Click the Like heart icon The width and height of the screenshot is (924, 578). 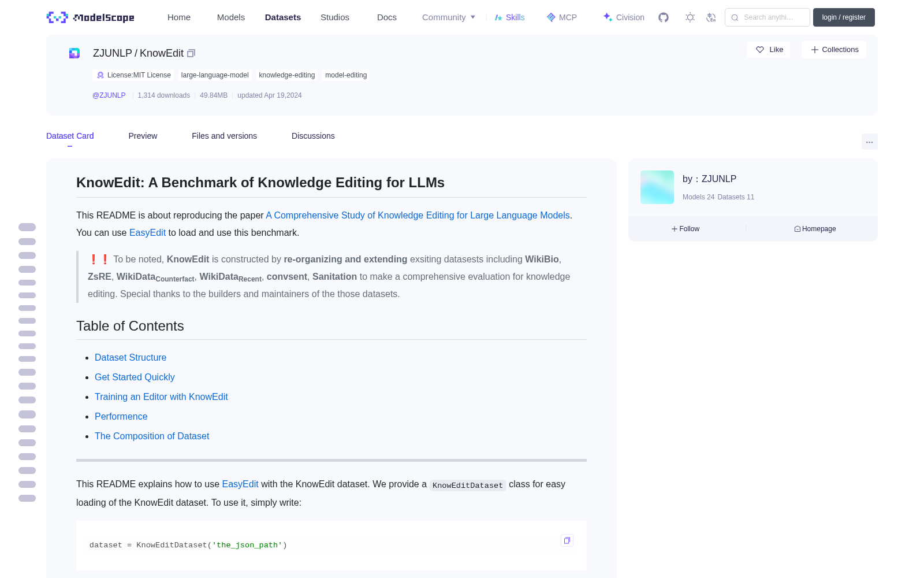pyautogui.click(x=760, y=50)
